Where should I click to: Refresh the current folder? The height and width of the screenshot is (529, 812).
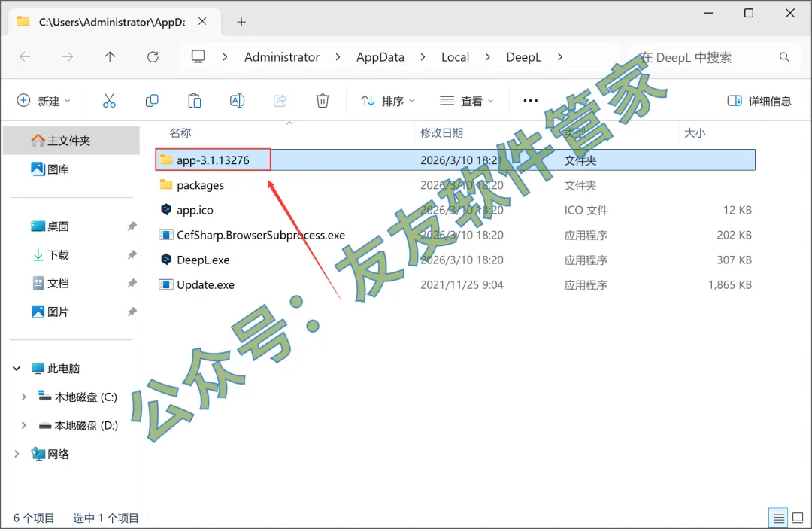coord(153,57)
